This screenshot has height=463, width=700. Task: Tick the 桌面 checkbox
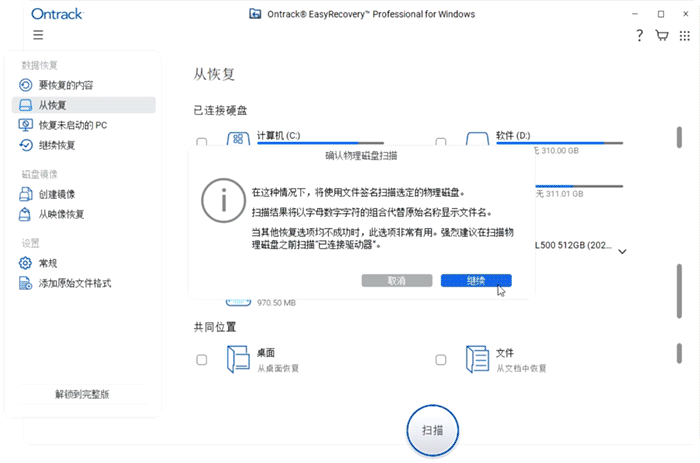click(202, 359)
